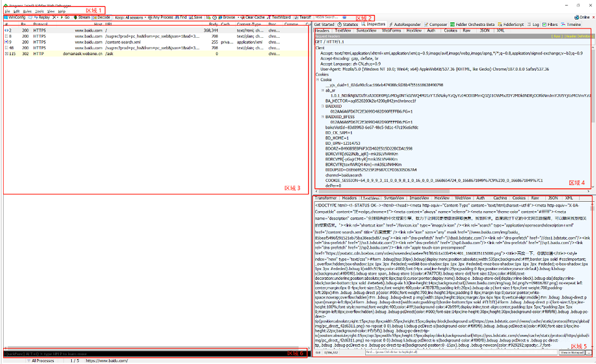The image size is (596, 364).
Task: Select session 48 sugrec row
Action: (x=156, y=48)
